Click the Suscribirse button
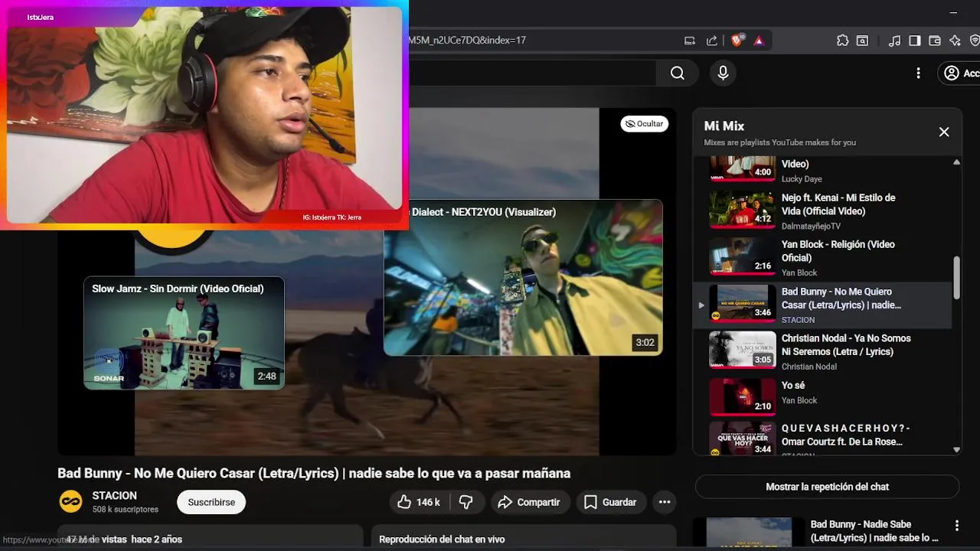 coord(211,502)
